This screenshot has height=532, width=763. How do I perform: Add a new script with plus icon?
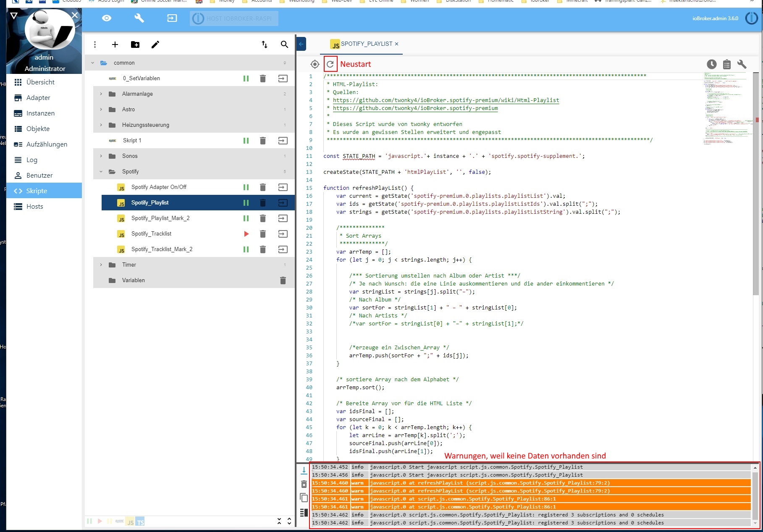[115, 45]
